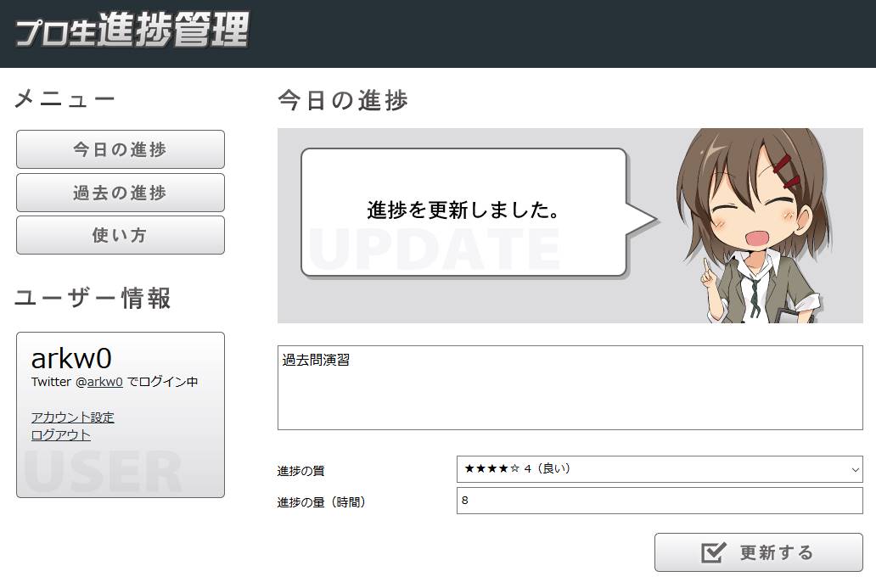Open the アカウント設定 link

(x=72, y=417)
